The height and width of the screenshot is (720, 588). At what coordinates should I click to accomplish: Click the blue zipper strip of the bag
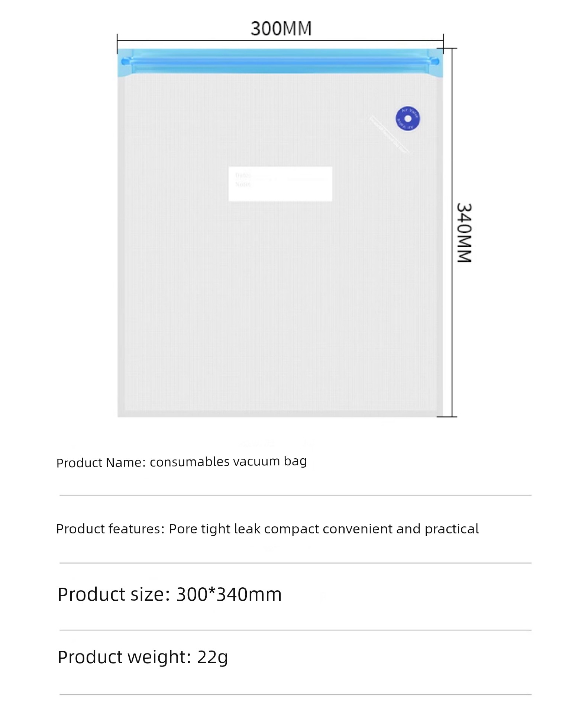pos(280,62)
